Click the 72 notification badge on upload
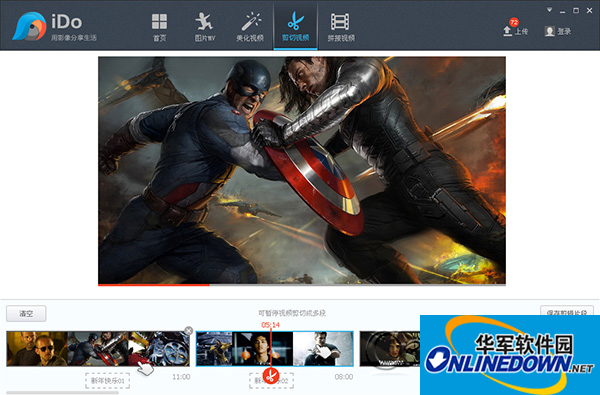The image size is (600, 395). coord(514,22)
